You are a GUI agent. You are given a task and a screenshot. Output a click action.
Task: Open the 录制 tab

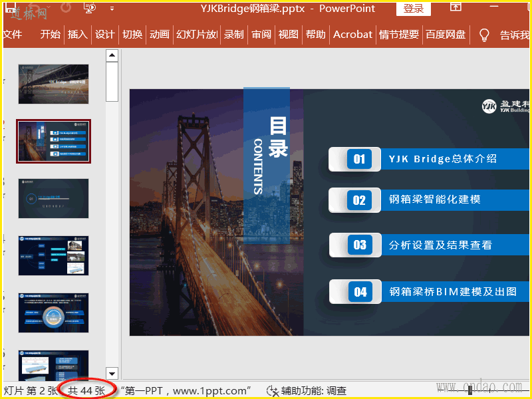click(x=234, y=35)
